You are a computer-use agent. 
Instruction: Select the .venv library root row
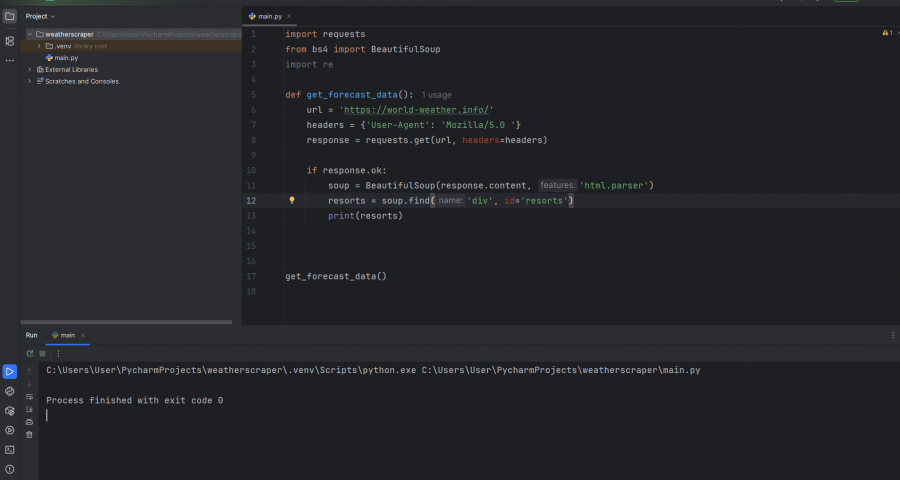(131, 46)
